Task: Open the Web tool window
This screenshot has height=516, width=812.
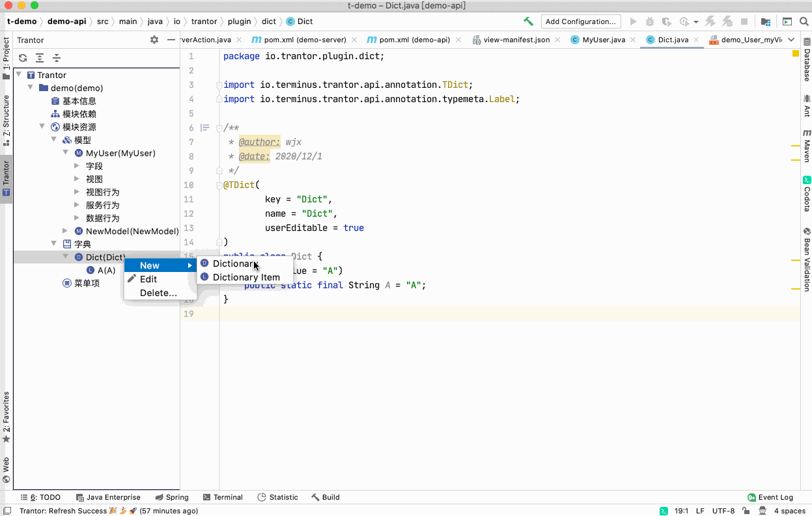Action: pyautogui.click(x=6, y=470)
